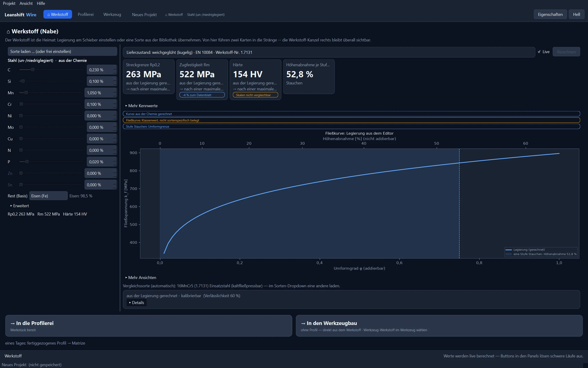
Task: Click the Sn value field 0,000 %
Action: coord(101,185)
